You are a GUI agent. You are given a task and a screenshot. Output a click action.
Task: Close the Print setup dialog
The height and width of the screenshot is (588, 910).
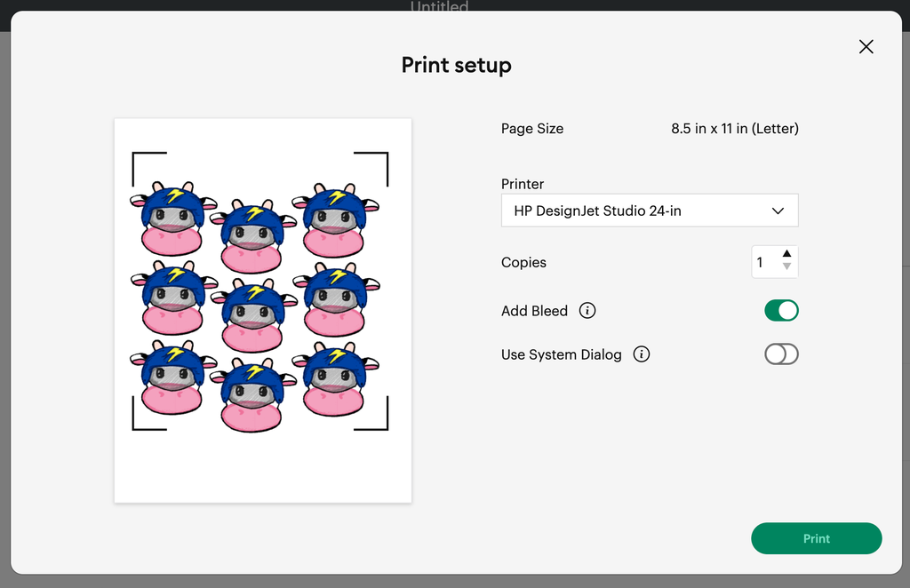pos(866,47)
